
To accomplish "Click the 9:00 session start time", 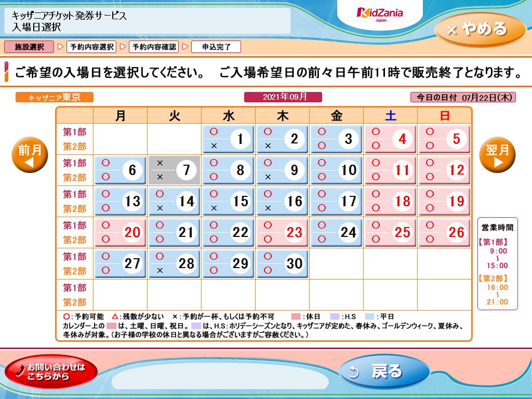I will pyautogui.click(x=498, y=251).
